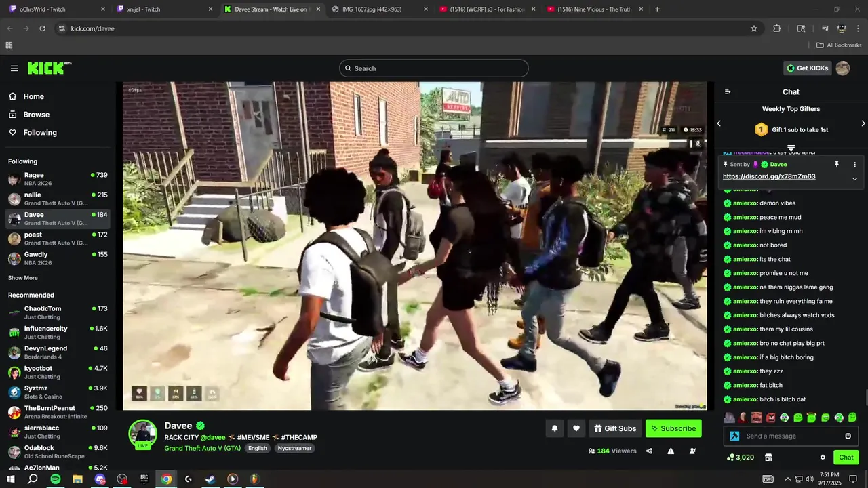Screen dimensions: 868x488
Task: Toggle notification bell for Davee
Action: tap(555, 428)
